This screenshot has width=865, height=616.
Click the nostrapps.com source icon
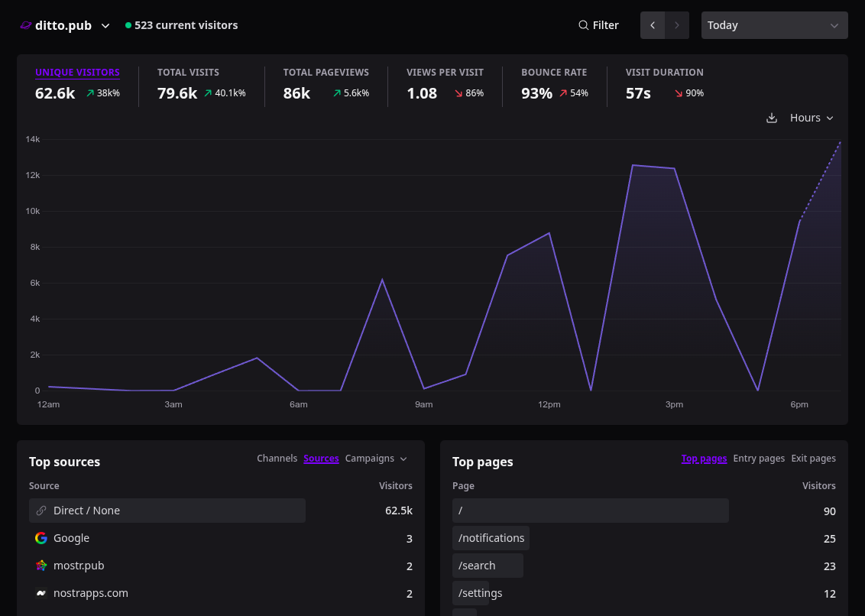40,593
